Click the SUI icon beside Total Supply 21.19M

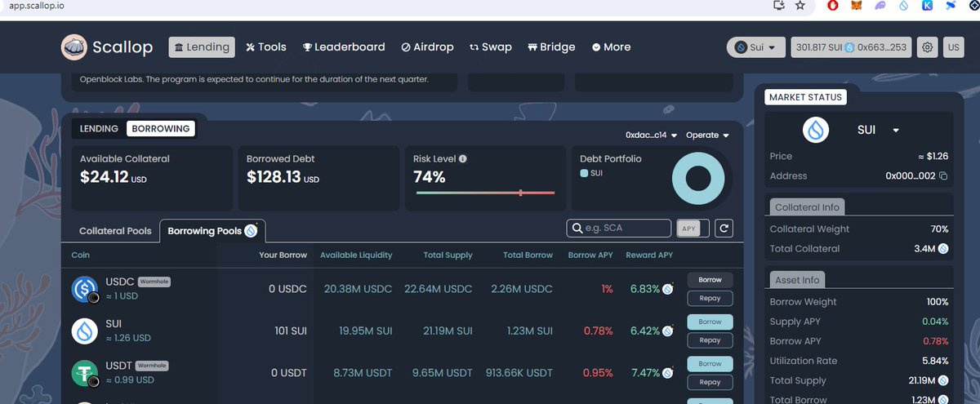pos(943,380)
